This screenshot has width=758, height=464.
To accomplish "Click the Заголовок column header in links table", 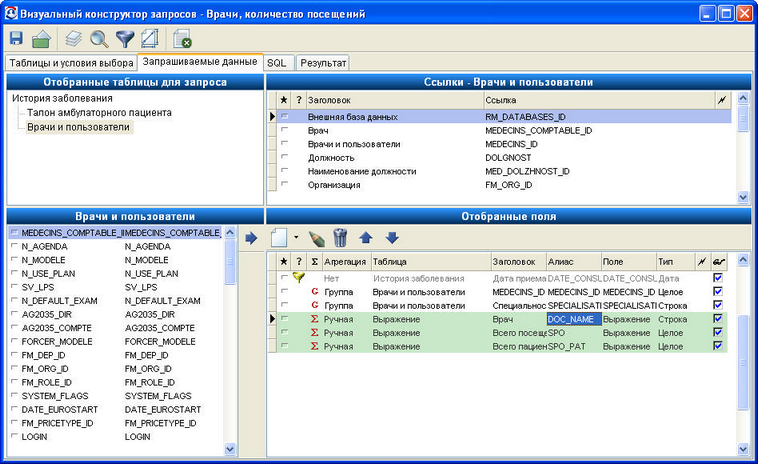I will [395, 100].
